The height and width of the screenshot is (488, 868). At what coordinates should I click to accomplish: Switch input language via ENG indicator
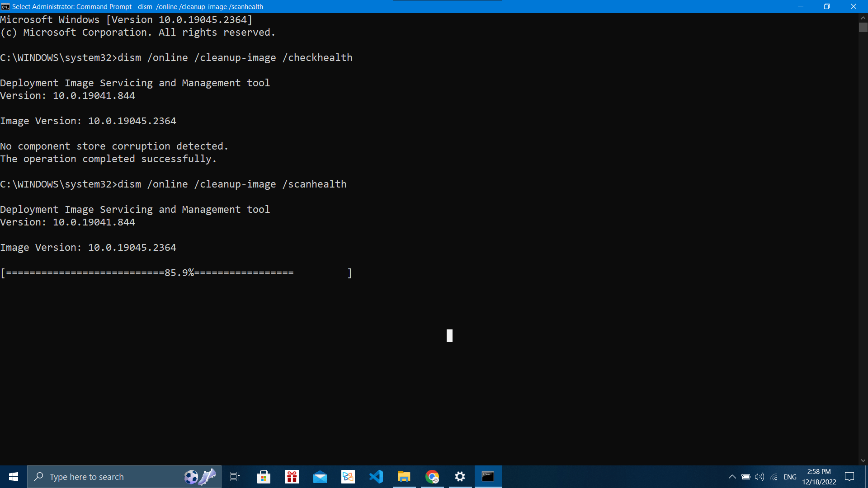point(790,477)
